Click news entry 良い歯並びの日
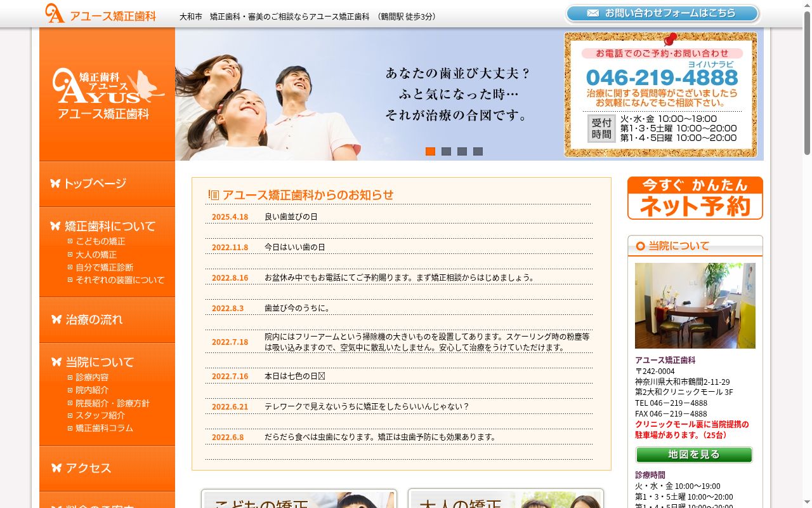 point(291,217)
